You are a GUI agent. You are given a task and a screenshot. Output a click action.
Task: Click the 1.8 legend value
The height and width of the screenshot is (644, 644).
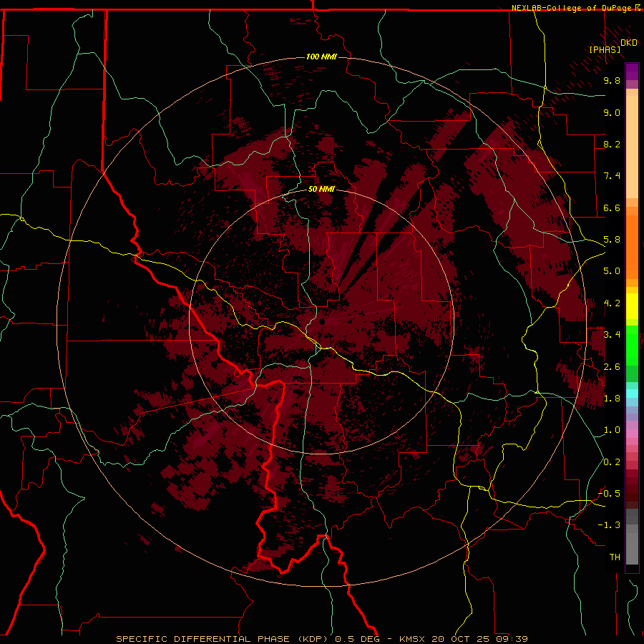coord(612,399)
